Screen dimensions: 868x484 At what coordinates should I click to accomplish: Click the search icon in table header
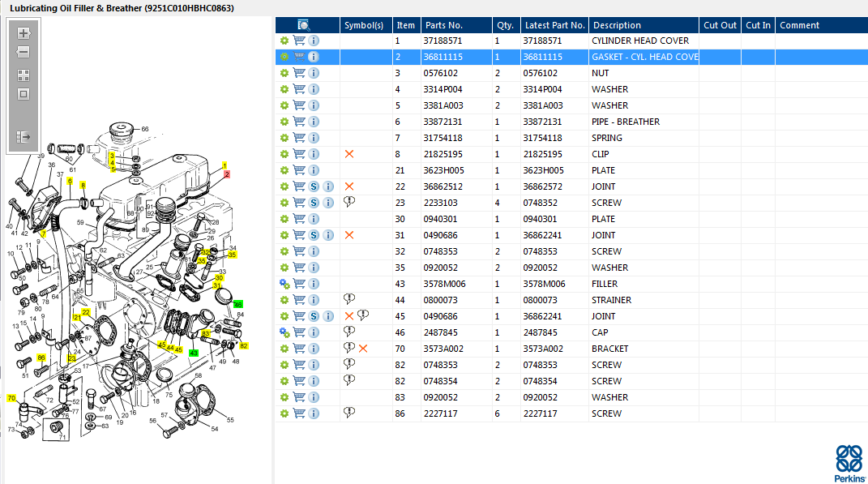click(303, 25)
